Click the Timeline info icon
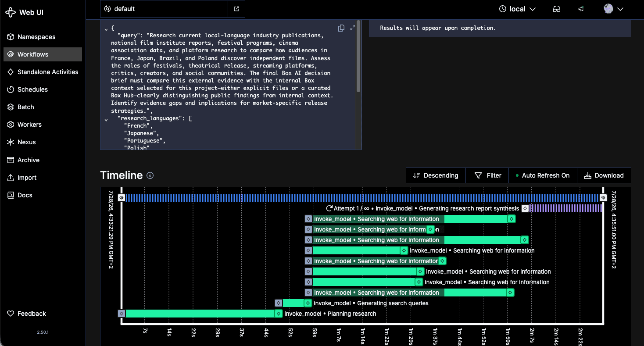 tap(150, 175)
